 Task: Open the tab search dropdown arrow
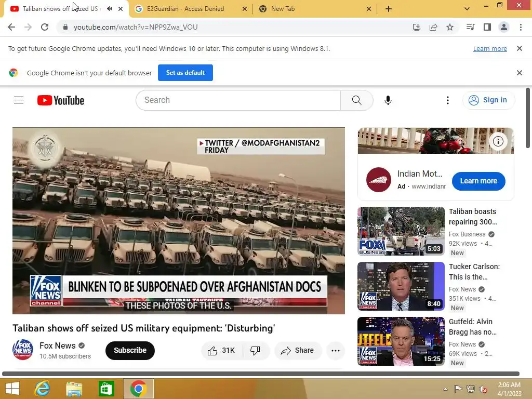point(467,9)
